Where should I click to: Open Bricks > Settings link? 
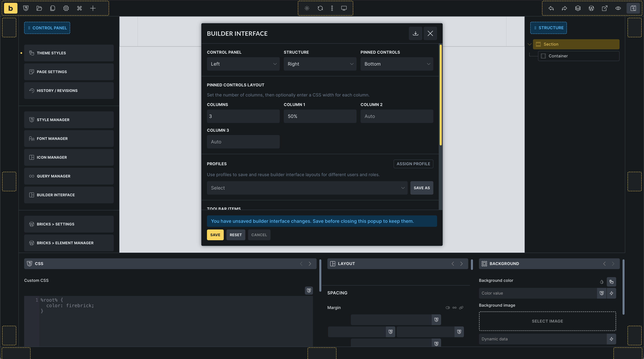[69, 224]
